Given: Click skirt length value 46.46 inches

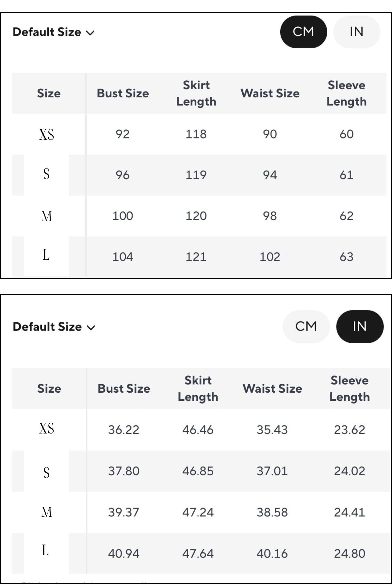Looking at the screenshot, I should (x=198, y=430).
